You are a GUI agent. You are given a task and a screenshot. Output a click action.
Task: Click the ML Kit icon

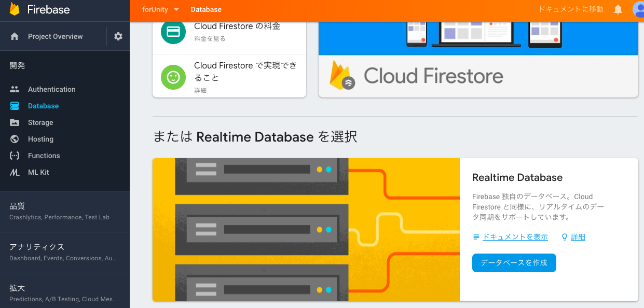point(15,172)
